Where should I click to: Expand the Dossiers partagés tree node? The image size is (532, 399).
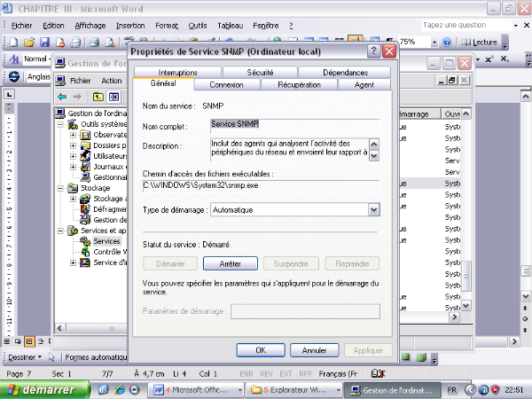coord(73,145)
